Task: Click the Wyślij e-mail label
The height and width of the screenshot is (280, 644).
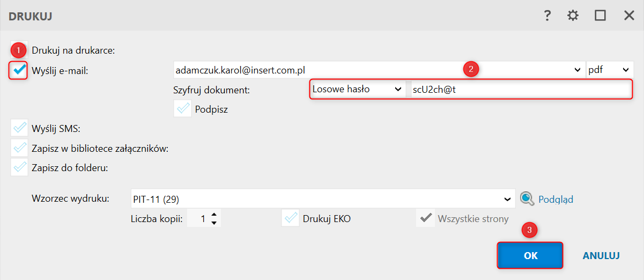Action: pos(60,70)
